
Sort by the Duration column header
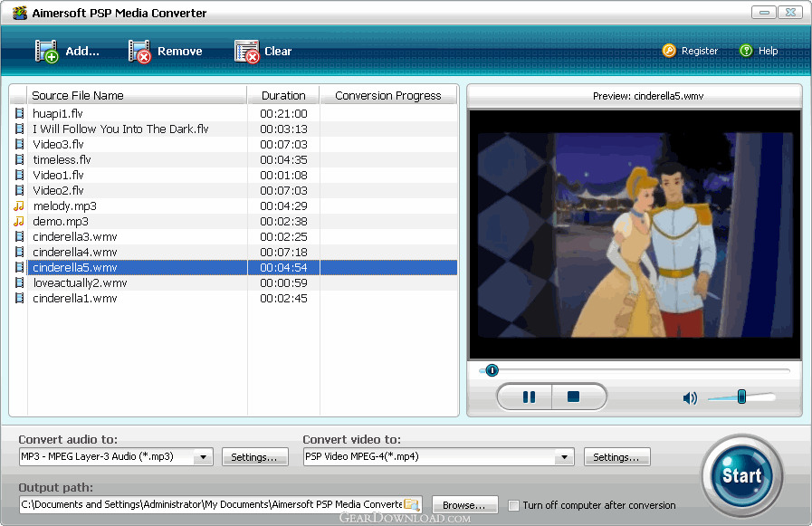pyautogui.click(x=283, y=96)
